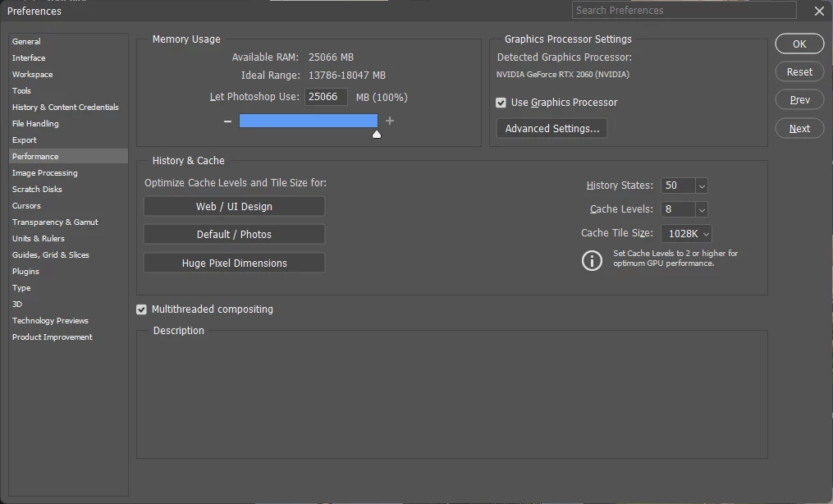Open the Cache Levels dropdown
The image size is (833, 504).
click(x=702, y=210)
